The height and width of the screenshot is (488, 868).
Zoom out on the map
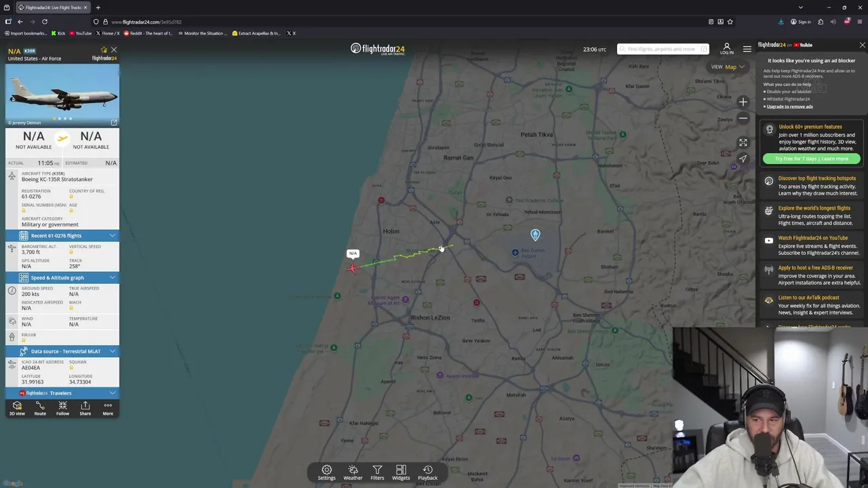[x=743, y=119]
